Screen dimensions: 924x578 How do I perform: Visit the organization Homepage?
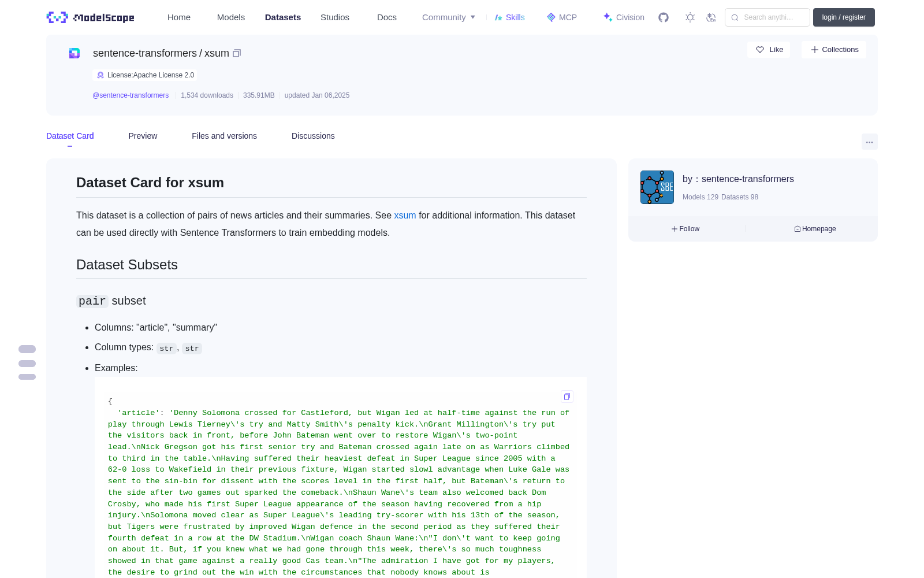click(815, 229)
